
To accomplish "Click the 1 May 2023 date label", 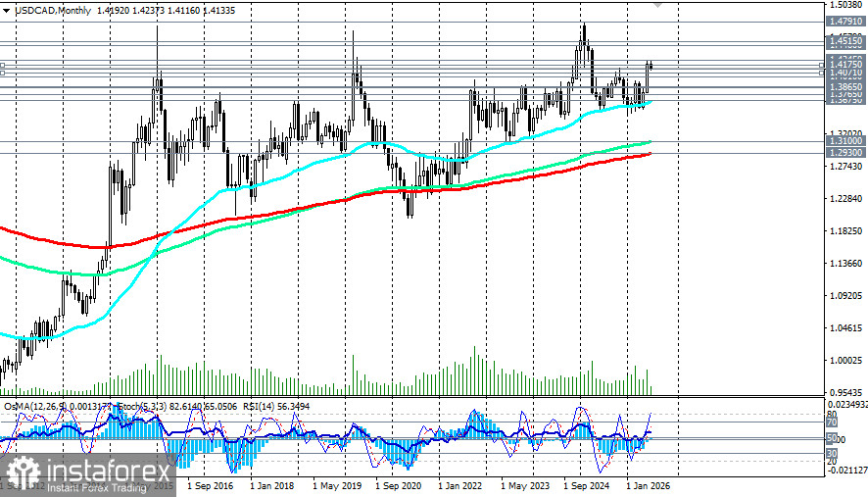I will pos(525,486).
